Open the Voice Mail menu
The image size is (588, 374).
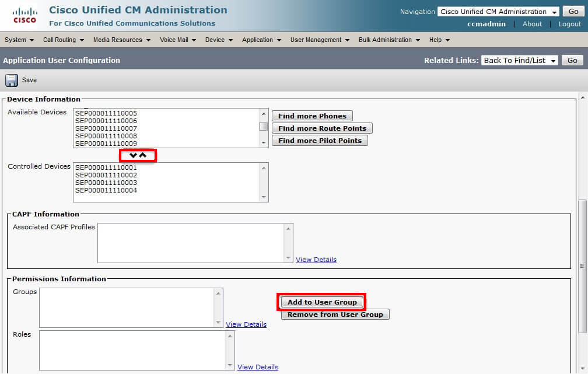click(178, 40)
